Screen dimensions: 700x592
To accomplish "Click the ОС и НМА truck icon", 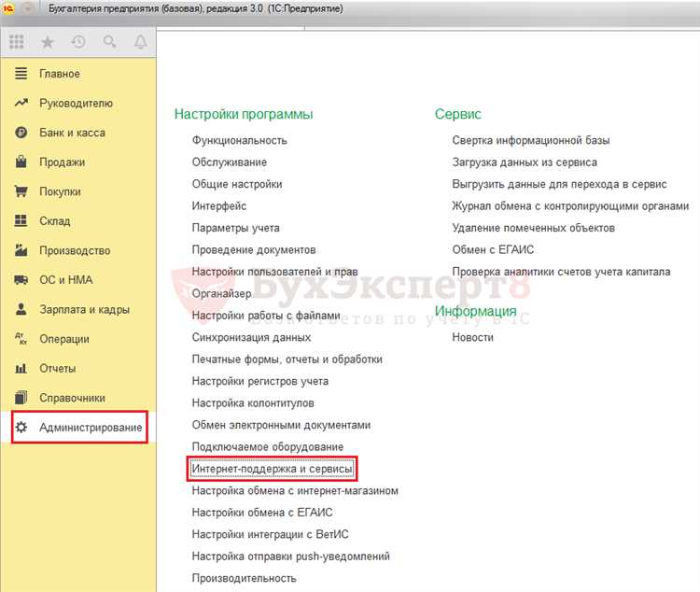I will point(21,280).
